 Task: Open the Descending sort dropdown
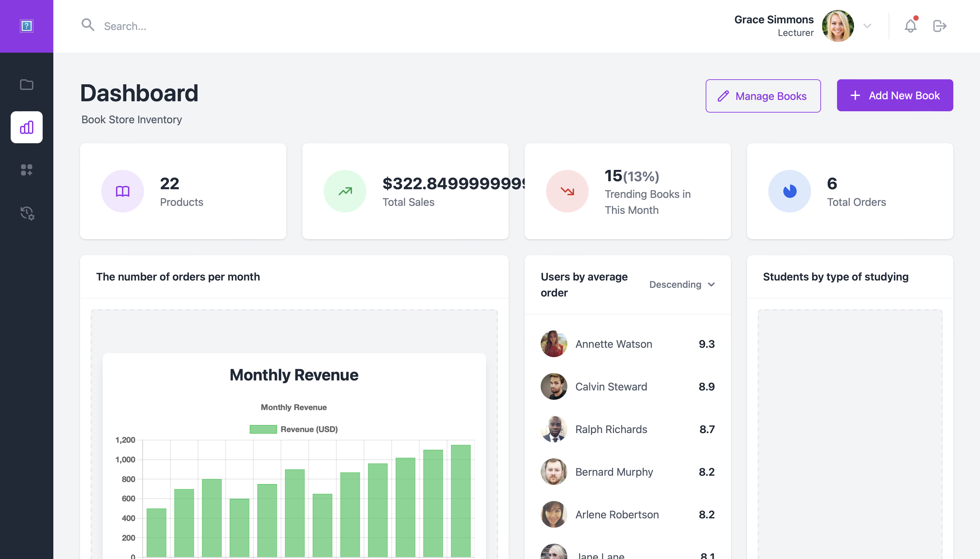[682, 284]
